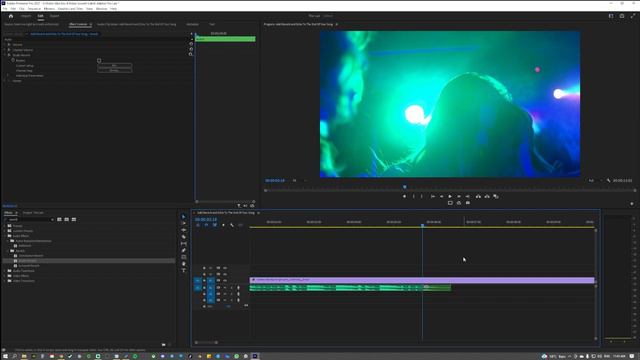The height and width of the screenshot is (360, 640).
Task: Select Studio Reverb in the Effects list
Action: pyautogui.click(x=28, y=260)
